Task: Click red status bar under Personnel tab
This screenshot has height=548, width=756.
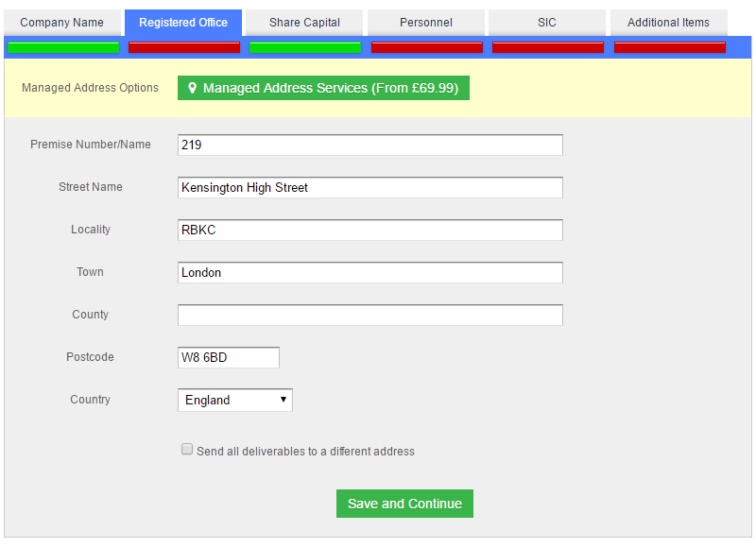Action: coord(426,47)
